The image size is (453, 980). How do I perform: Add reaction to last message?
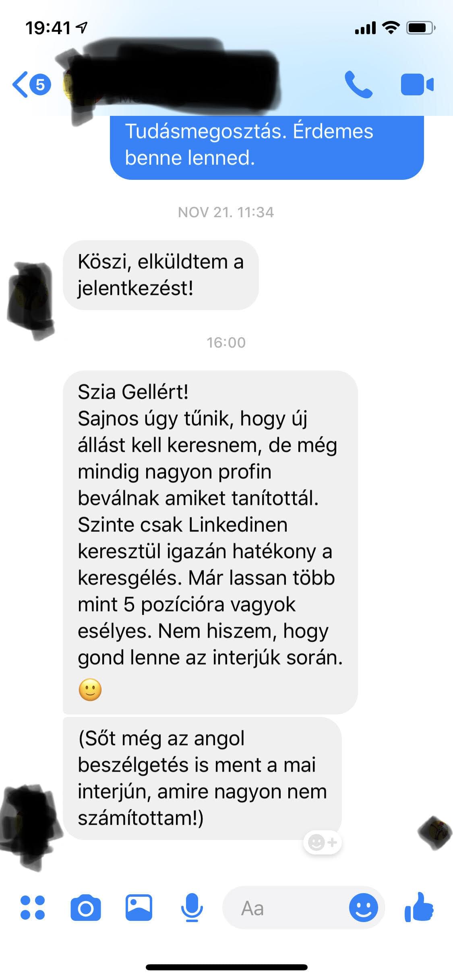(x=322, y=842)
